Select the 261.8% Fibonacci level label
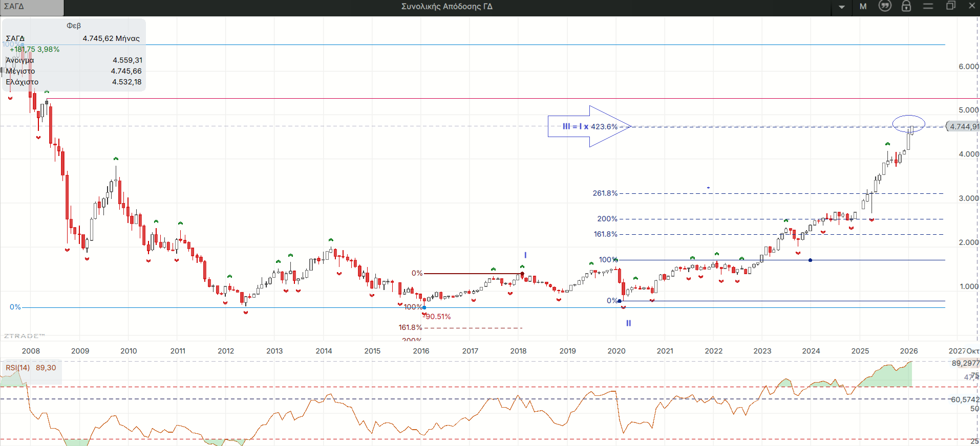The width and height of the screenshot is (980, 446). [x=605, y=193]
